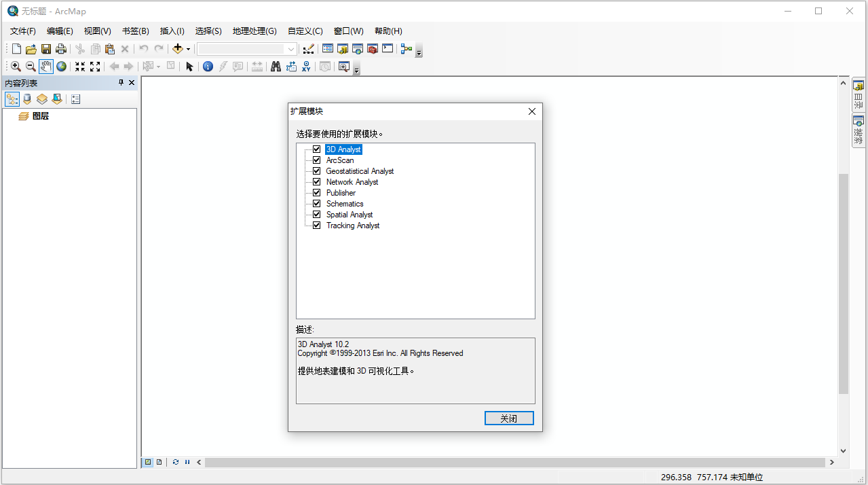
Task: Click the Print icon in toolbar
Action: (61, 49)
